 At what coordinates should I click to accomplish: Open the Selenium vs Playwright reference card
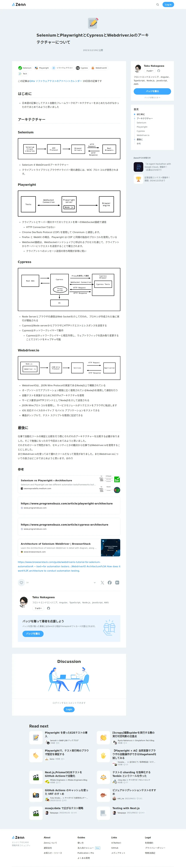coord(69,484)
